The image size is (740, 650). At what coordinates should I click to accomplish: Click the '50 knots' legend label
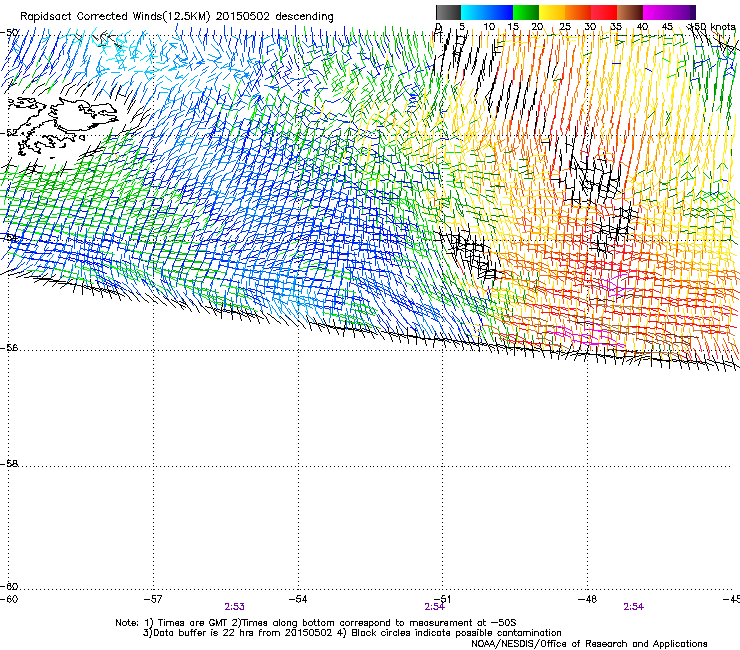point(714,26)
